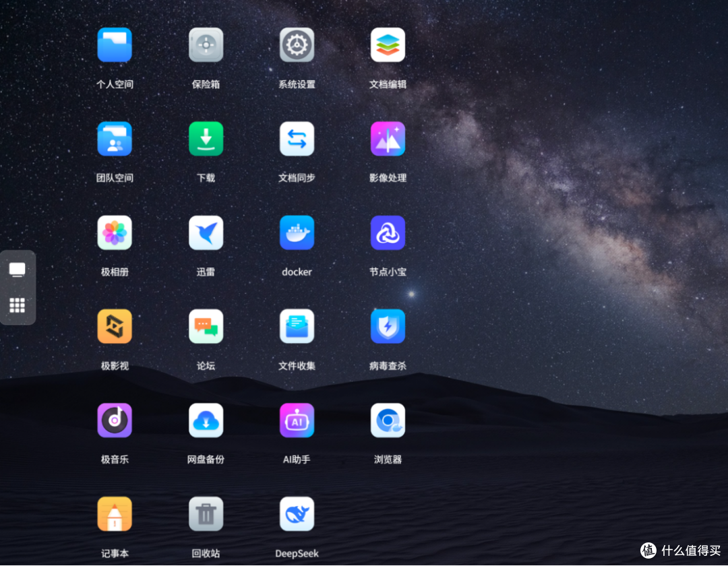Open the 病毒查杀 shield app
The height and width of the screenshot is (566, 728).
(x=388, y=327)
